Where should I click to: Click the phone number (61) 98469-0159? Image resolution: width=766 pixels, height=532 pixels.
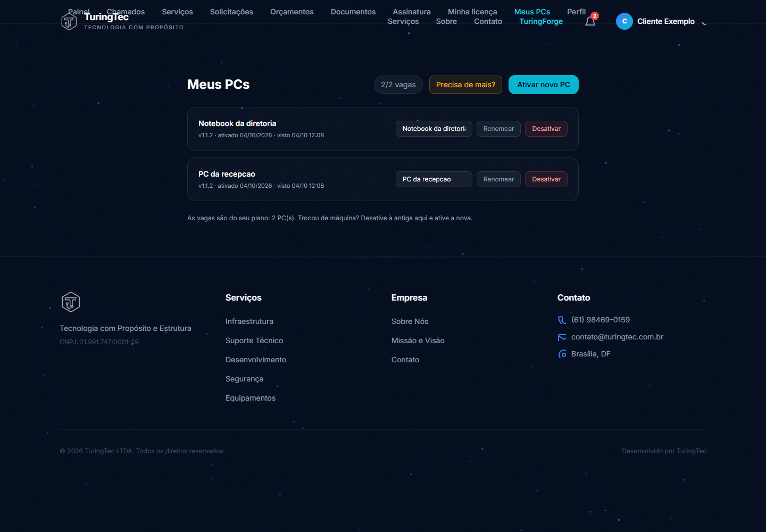pos(601,320)
